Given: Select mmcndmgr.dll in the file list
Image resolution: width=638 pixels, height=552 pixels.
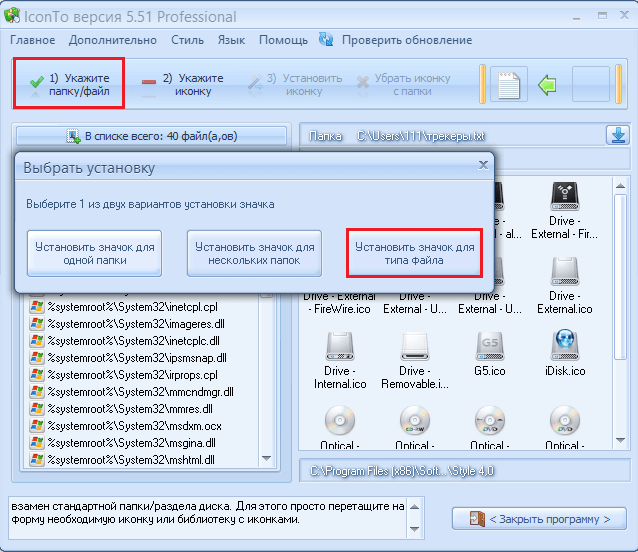Looking at the screenshot, I should (142, 392).
